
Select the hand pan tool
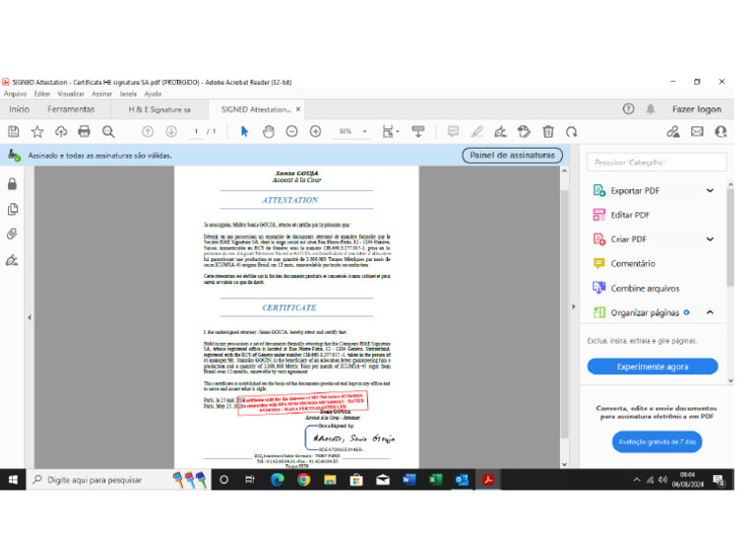click(x=268, y=131)
